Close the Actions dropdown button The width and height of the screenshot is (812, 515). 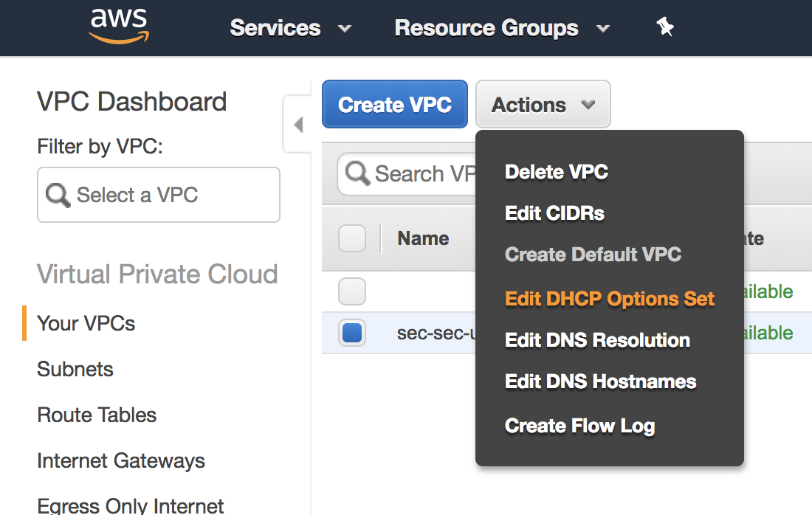pyautogui.click(x=543, y=105)
